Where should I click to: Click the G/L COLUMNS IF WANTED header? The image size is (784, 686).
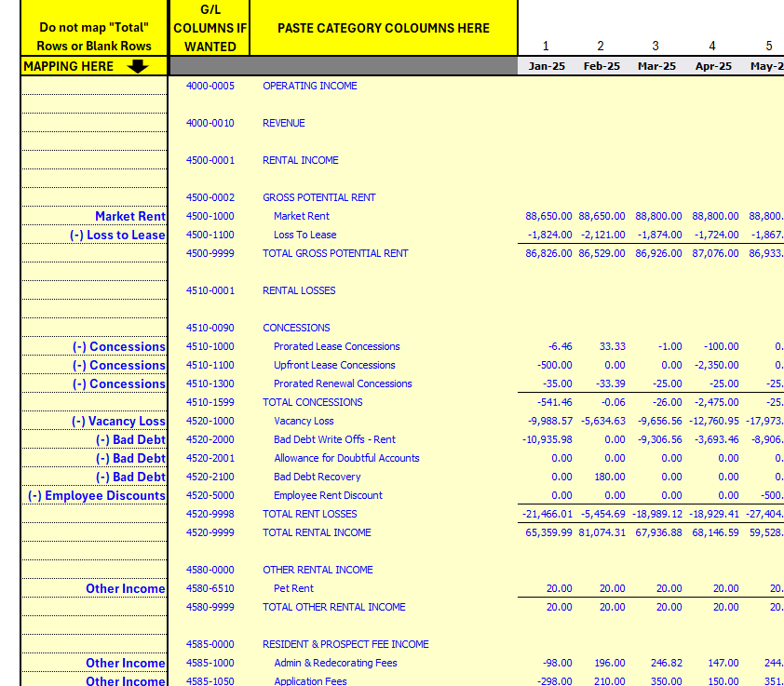click(x=210, y=28)
